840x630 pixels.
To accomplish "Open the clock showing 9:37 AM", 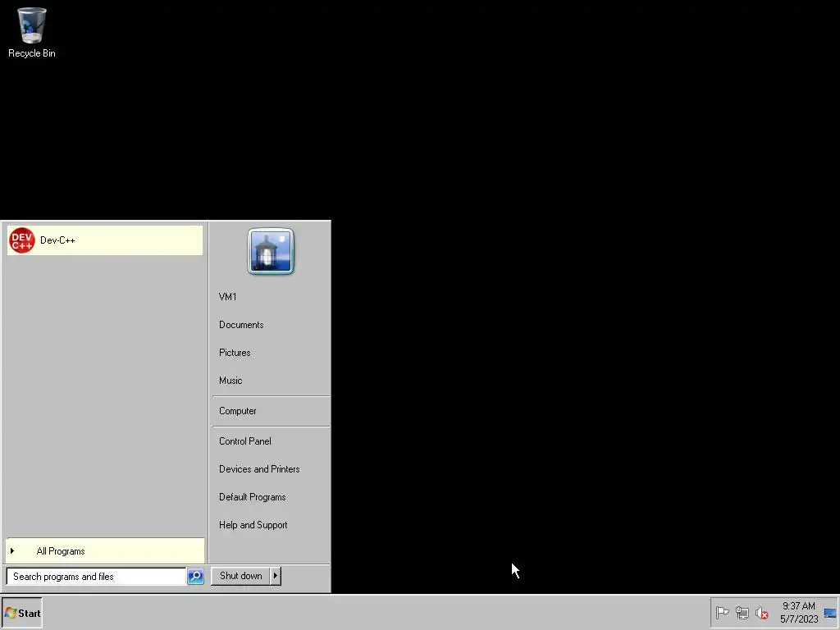I will point(799,612).
